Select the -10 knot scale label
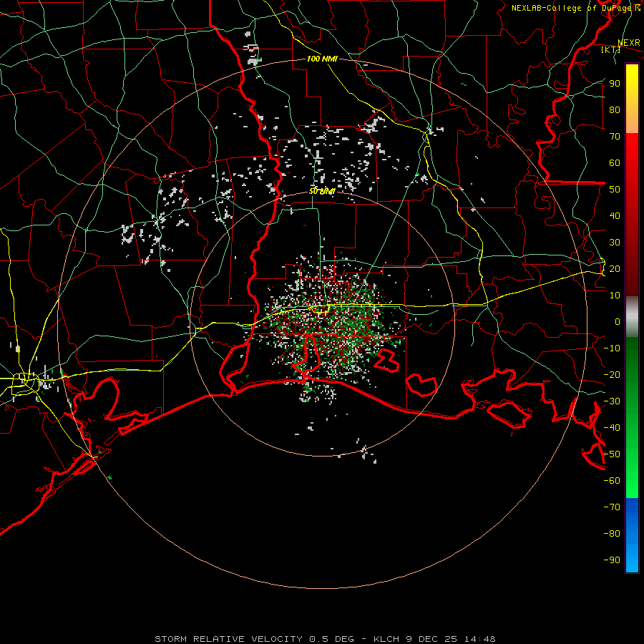 coord(612,348)
